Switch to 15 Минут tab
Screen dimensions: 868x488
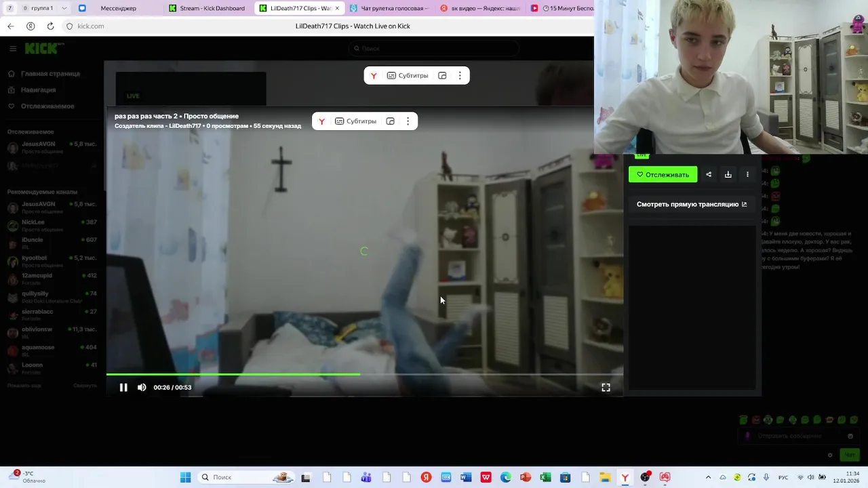click(561, 8)
